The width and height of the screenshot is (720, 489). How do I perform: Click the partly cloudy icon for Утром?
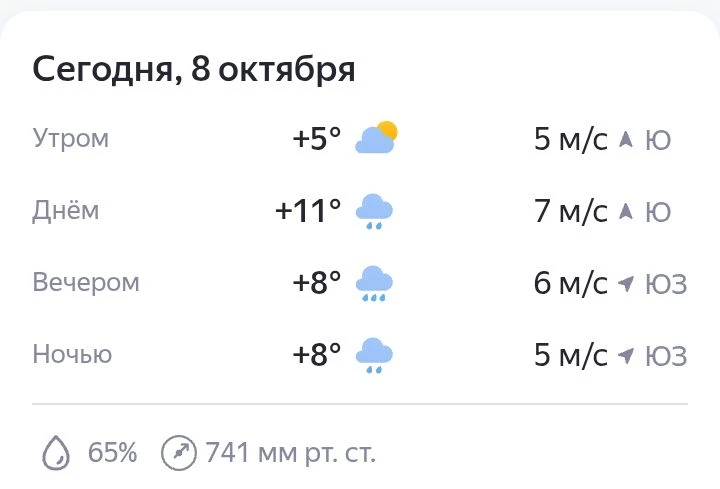pos(376,137)
